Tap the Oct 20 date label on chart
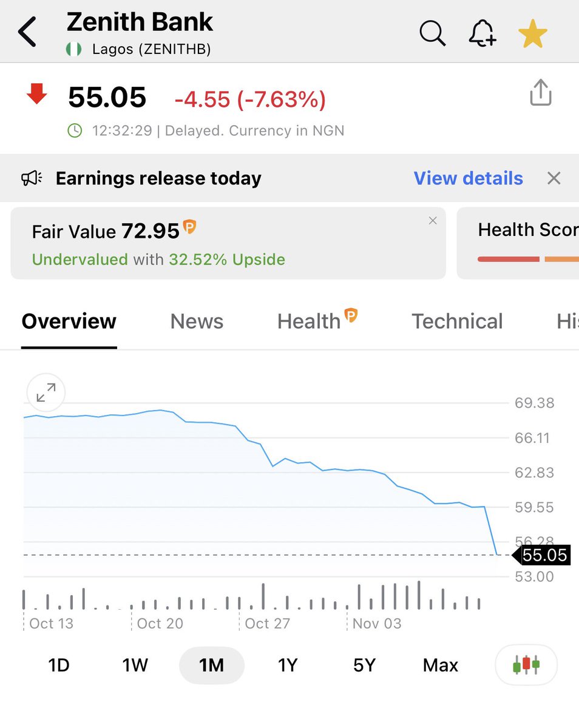 160,624
